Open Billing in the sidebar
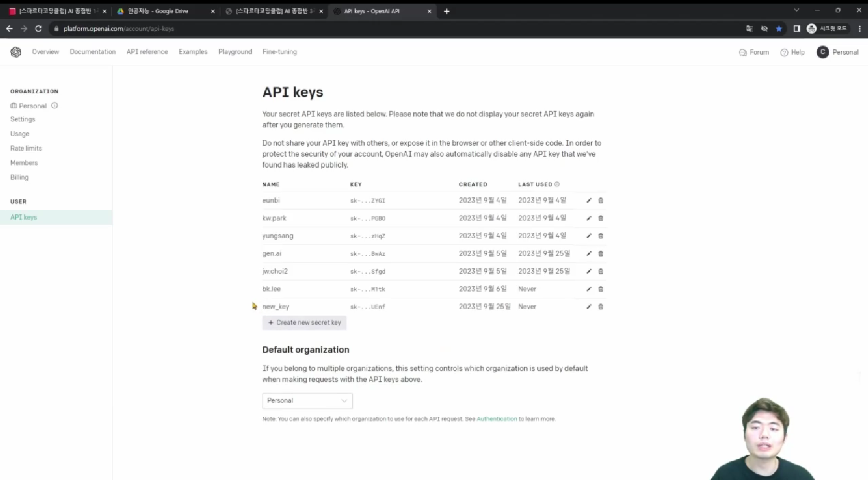868x480 pixels. pos(19,177)
